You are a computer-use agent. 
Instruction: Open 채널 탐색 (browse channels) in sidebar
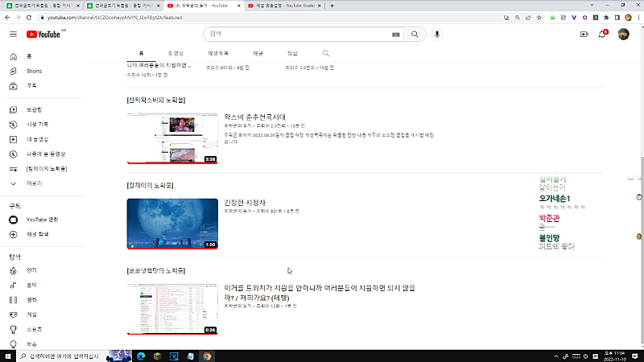pos(37,234)
